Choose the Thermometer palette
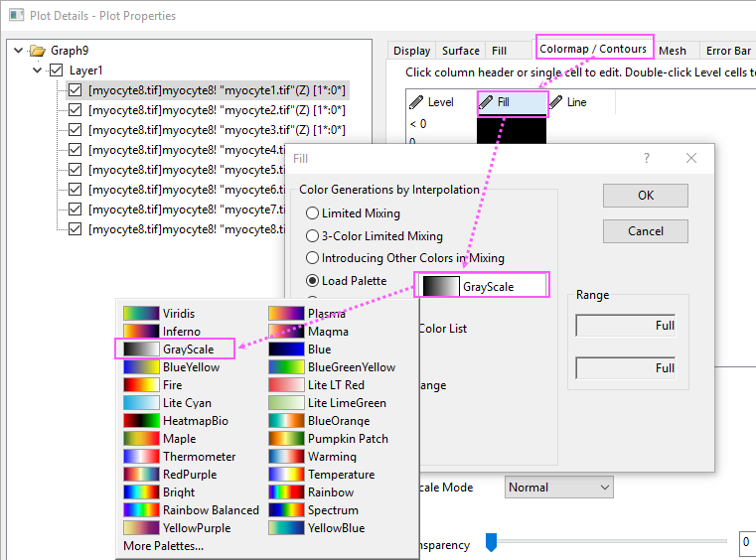The height and width of the screenshot is (560, 756). pyautogui.click(x=180, y=456)
